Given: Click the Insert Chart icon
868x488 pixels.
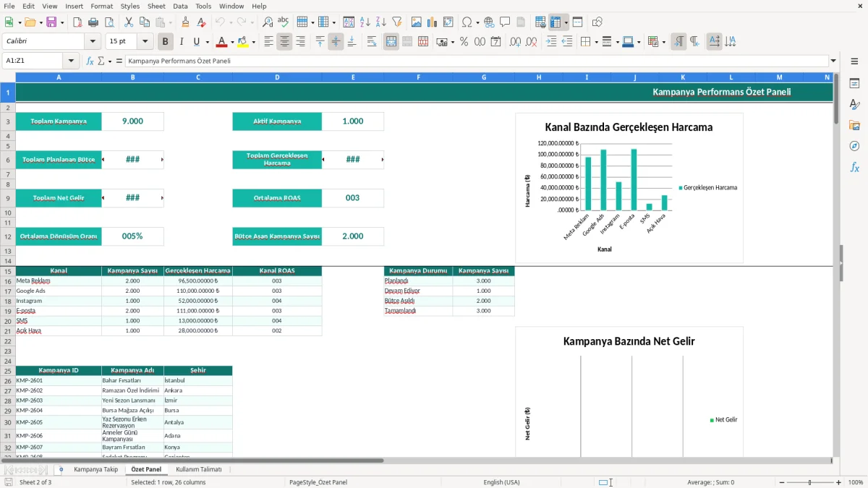Looking at the screenshot, I should point(433,22).
